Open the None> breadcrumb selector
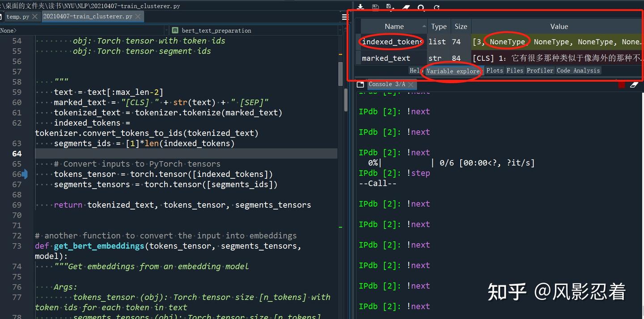The height and width of the screenshot is (319, 644). (9, 30)
